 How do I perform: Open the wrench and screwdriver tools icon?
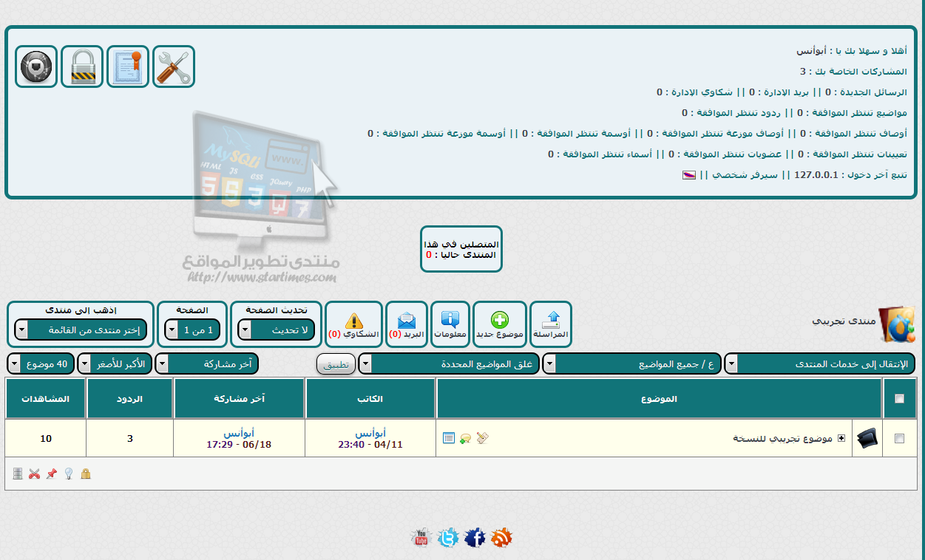click(x=174, y=66)
